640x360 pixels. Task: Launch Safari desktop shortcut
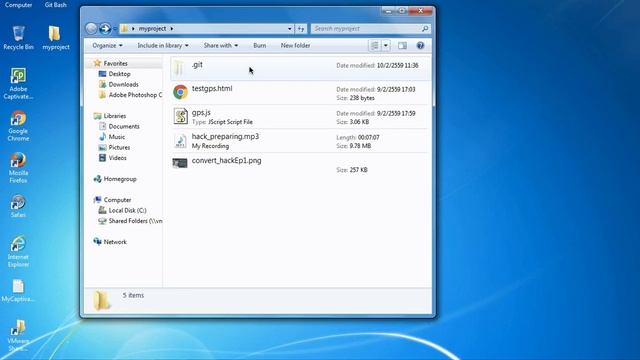pyautogui.click(x=18, y=206)
